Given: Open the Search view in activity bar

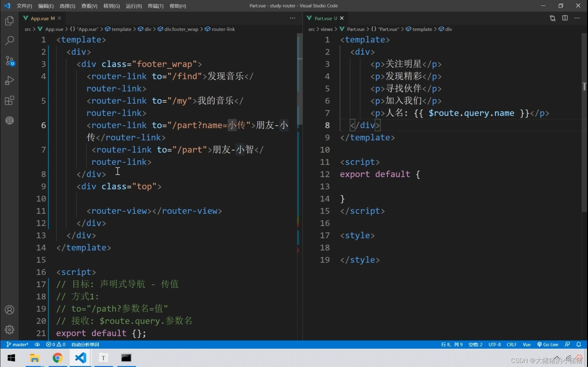Looking at the screenshot, I should pyautogui.click(x=10, y=41).
